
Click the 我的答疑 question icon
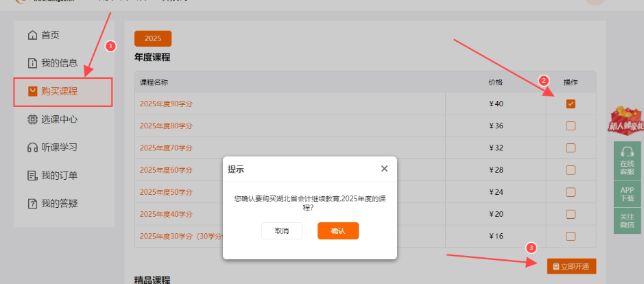[x=32, y=204]
